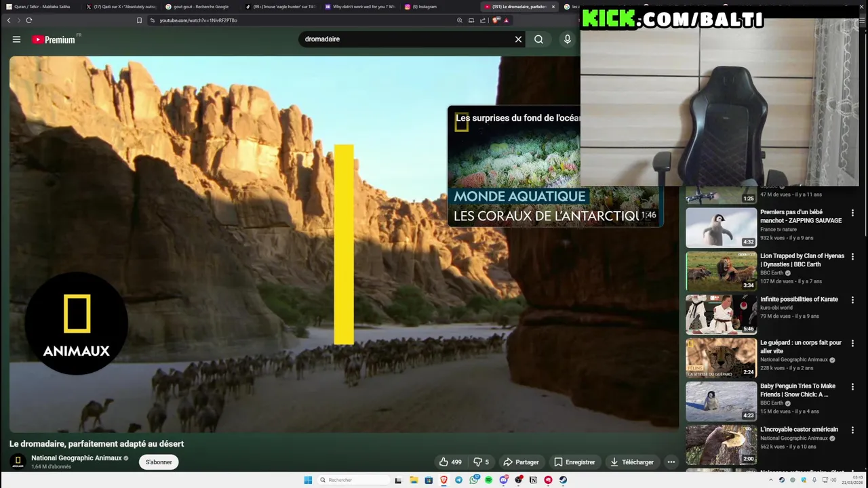This screenshot has width=868, height=488.
Task: Open 'Les coraux de l'Antarctique' end-screen card
Action: [x=554, y=166]
